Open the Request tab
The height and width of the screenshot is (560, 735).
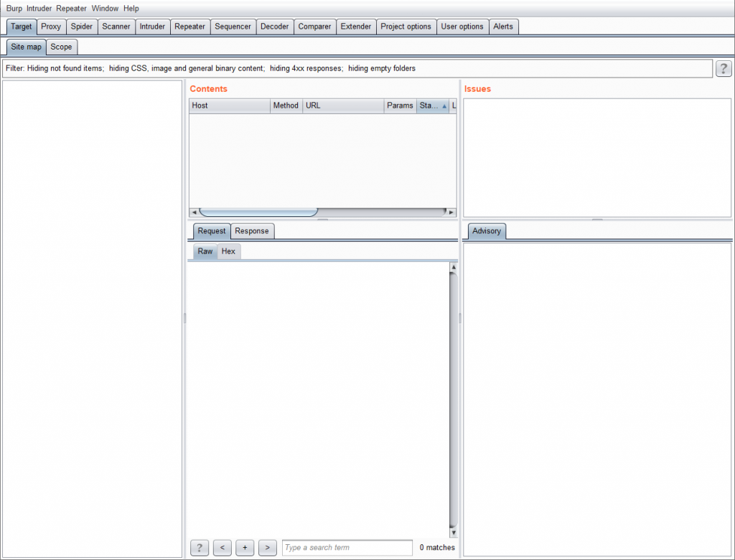pos(212,230)
